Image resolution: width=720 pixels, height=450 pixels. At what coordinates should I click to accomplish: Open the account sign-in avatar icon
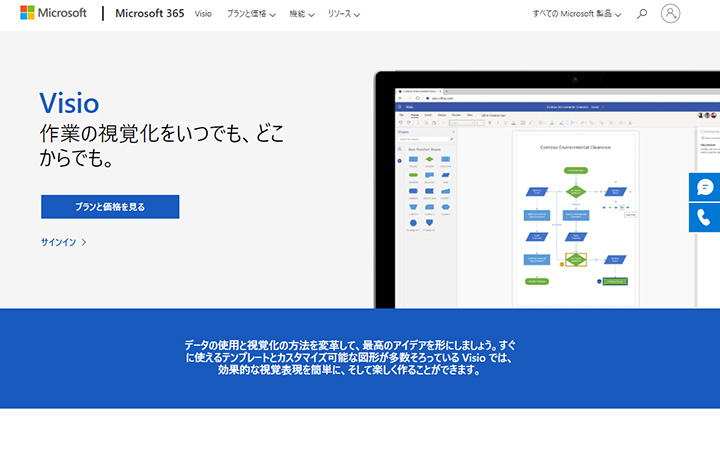click(670, 13)
